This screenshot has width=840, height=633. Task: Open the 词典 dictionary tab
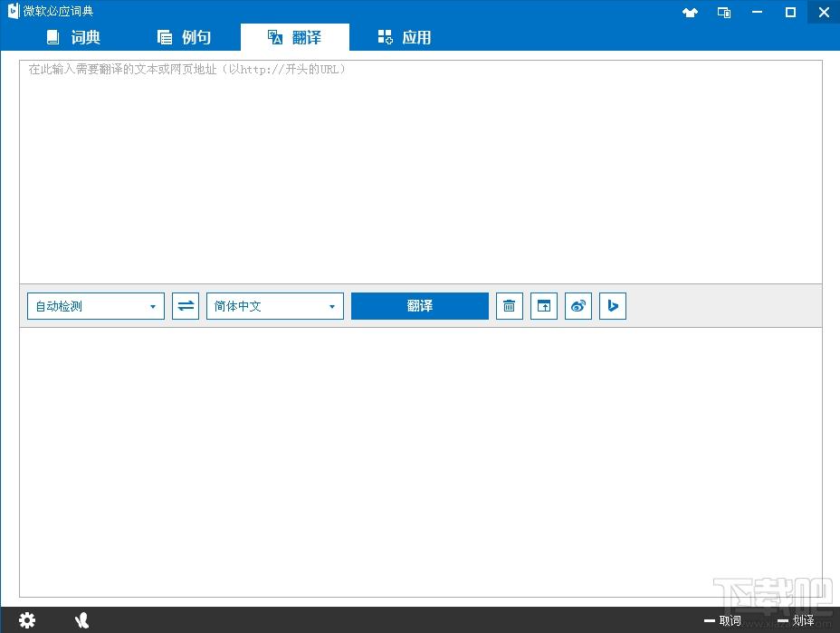click(73, 37)
